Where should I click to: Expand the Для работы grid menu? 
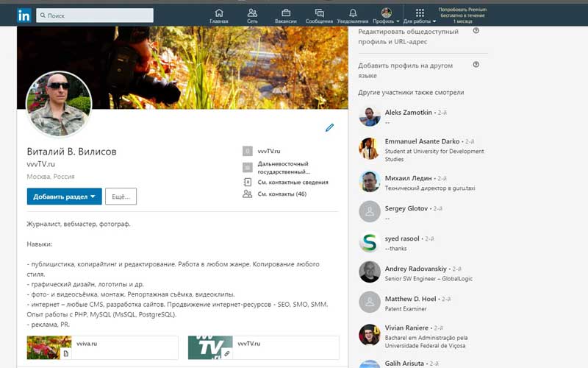coord(420,15)
